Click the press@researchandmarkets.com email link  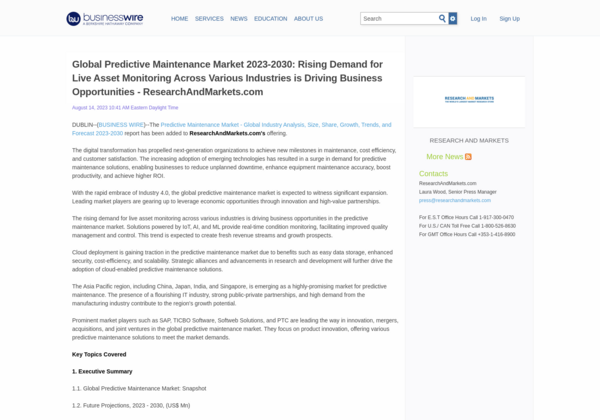pyautogui.click(x=455, y=200)
